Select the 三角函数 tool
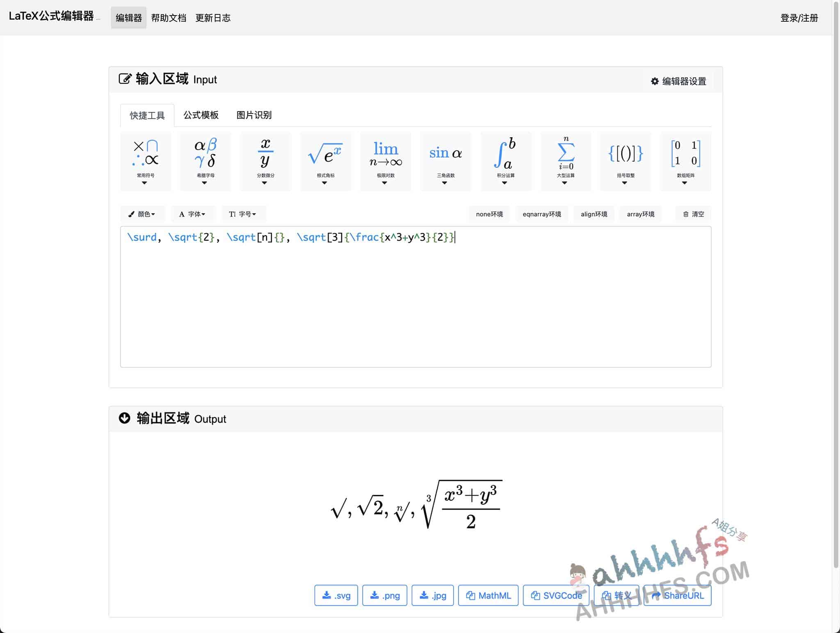Screen dimensions: 840x633 pyautogui.click(x=445, y=159)
